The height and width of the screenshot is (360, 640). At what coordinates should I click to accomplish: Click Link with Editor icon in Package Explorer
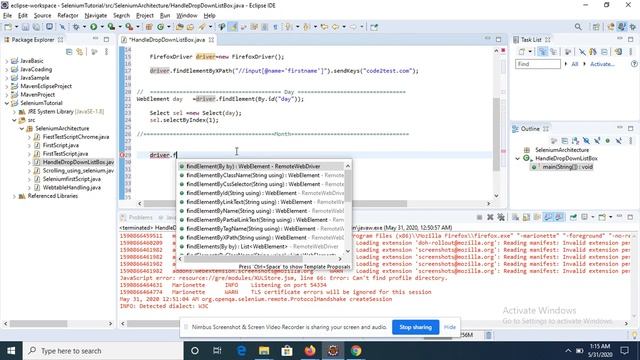coord(80,52)
